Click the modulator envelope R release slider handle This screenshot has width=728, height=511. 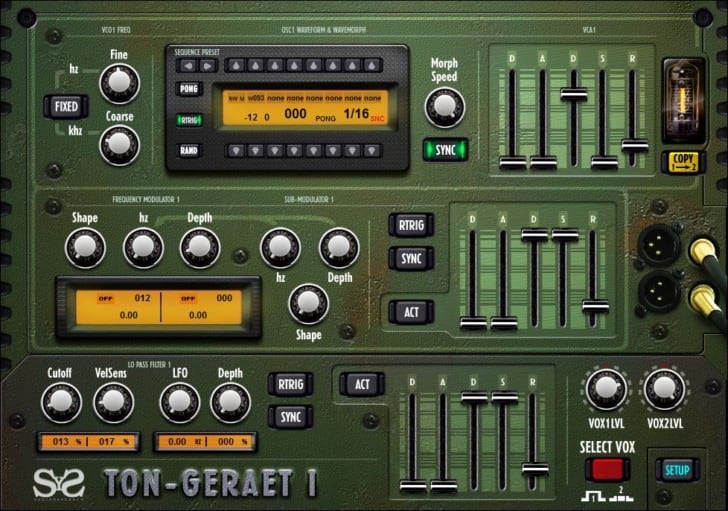pos(596,306)
